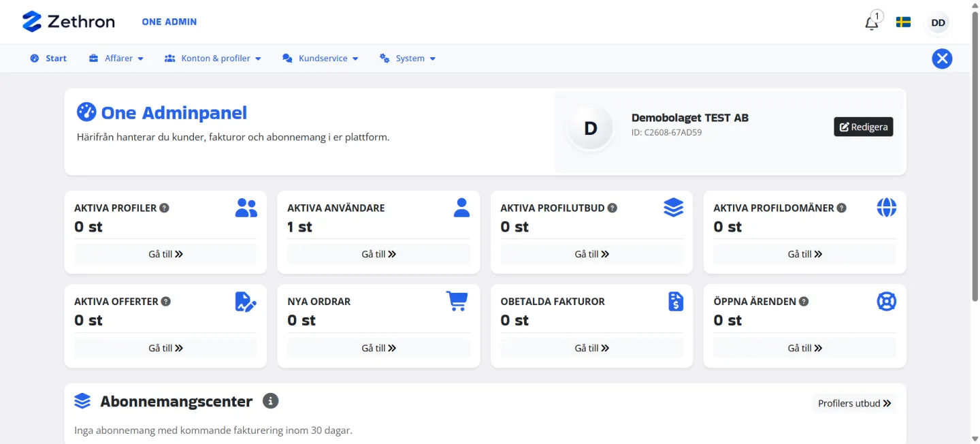Open the notifications bell
Image resolution: width=980 pixels, height=444 pixels.
click(x=872, y=23)
